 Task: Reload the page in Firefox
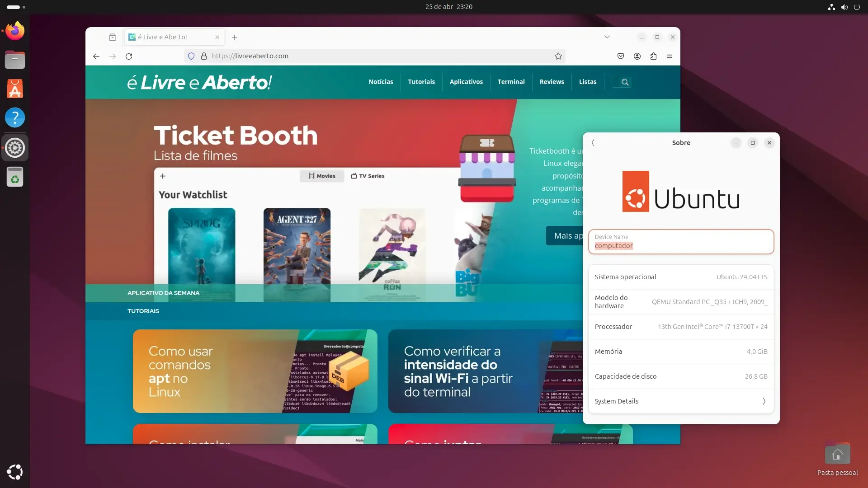pos(129,56)
